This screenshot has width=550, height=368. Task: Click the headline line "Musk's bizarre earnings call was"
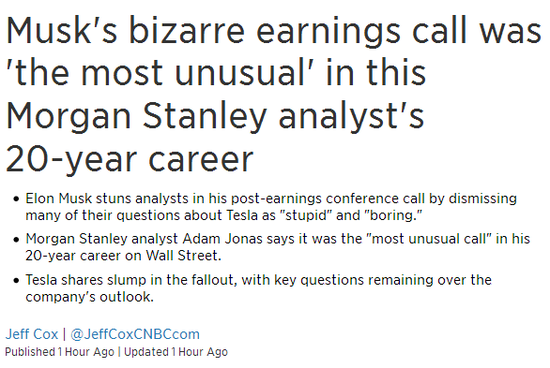click(274, 30)
